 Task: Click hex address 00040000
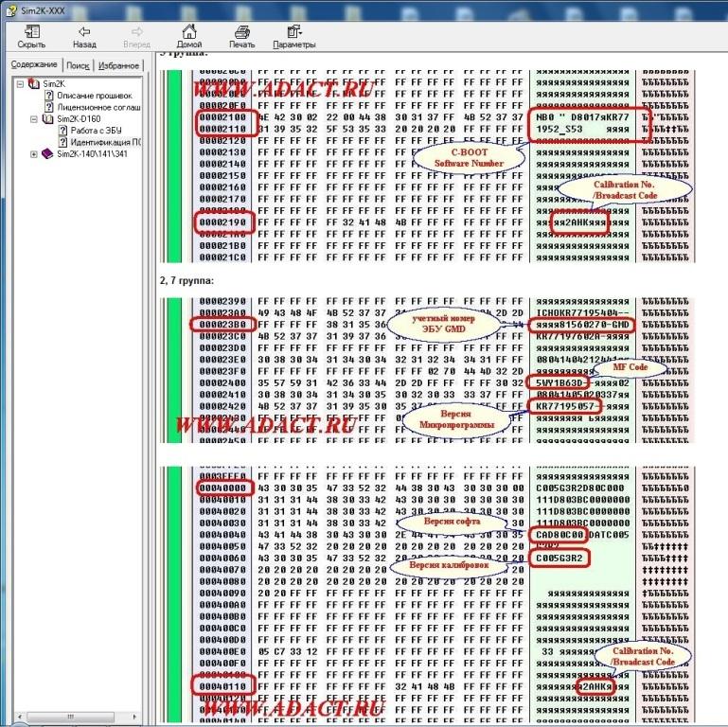click(x=222, y=488)
